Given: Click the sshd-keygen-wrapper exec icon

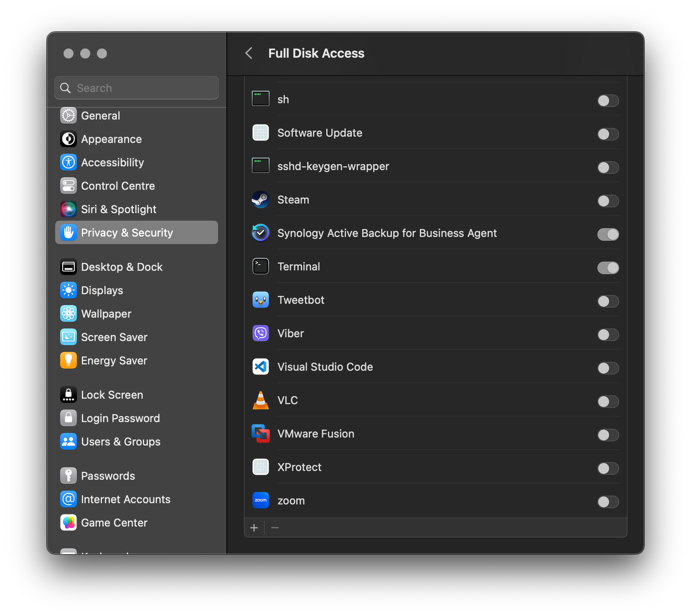Looking at the screenshot, I should 261,166.
